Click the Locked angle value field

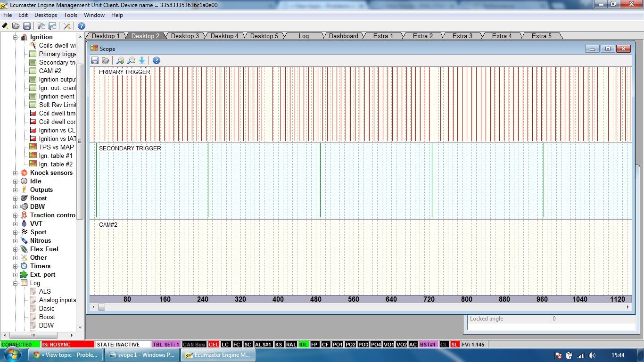point(592,319)
